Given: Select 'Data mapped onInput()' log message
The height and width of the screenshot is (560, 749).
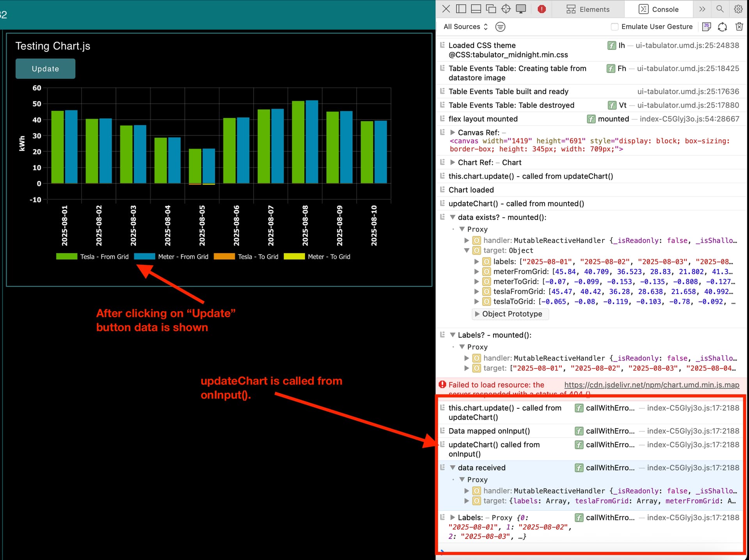Looking at the screenshot, I should point(489,431).
